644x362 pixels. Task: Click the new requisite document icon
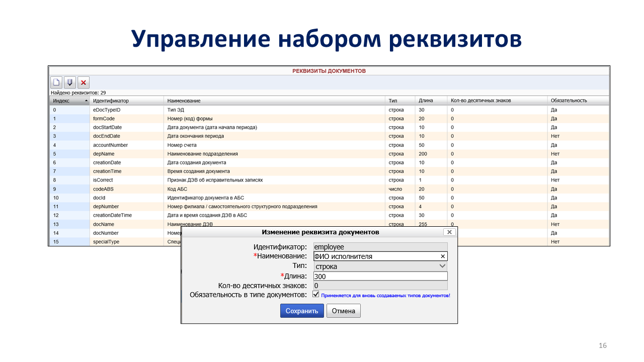tap(57, 82)
